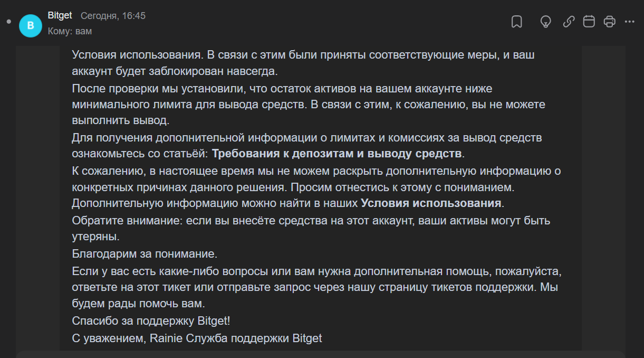This screenshot has width=644, height=358.
Task: Click the "Спасибо за поддержку Bitget!" line
Action: (x=151, y=321)
